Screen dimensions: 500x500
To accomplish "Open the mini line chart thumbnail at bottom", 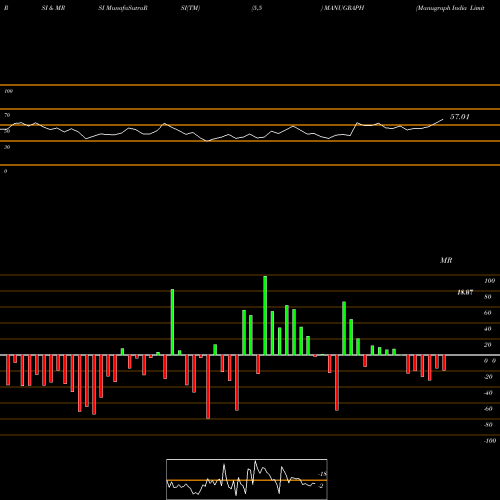I will [247, 479].
